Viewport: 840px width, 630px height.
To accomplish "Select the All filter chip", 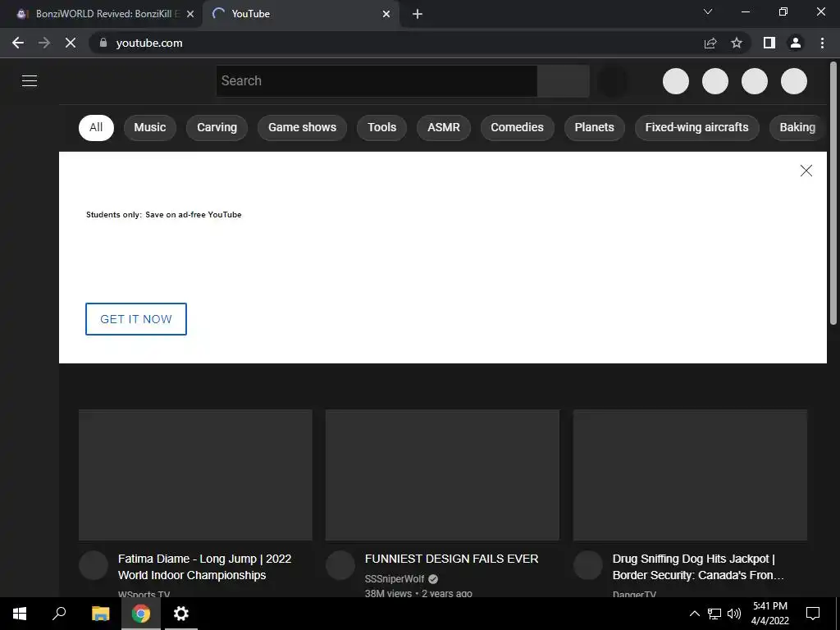I will click(97, 127).
